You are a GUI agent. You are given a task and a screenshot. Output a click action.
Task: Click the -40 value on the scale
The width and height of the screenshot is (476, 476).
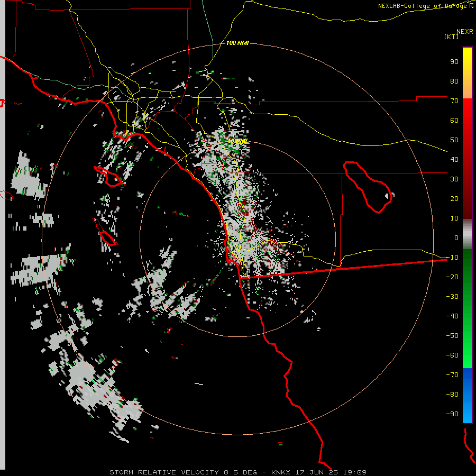coord(452,316)
